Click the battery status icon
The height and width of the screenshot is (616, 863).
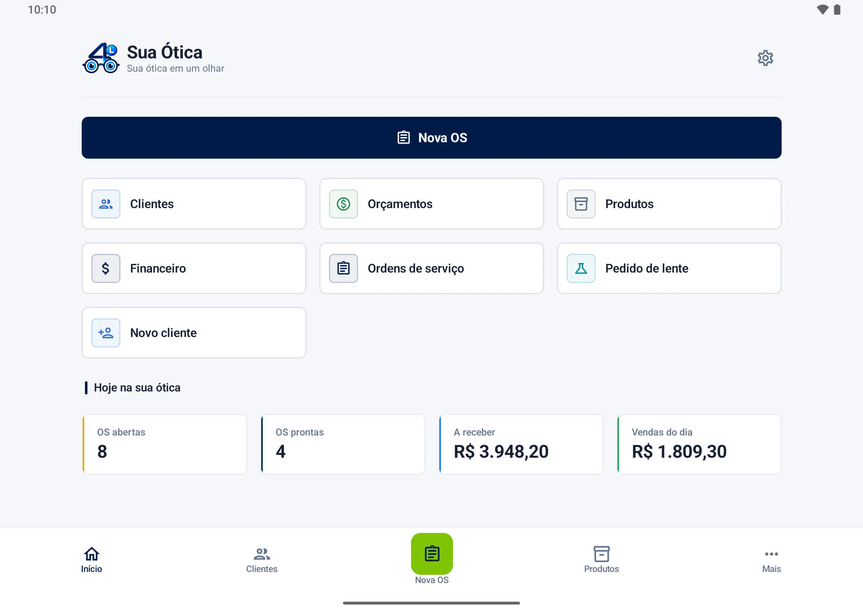click(x=837, y=9)
